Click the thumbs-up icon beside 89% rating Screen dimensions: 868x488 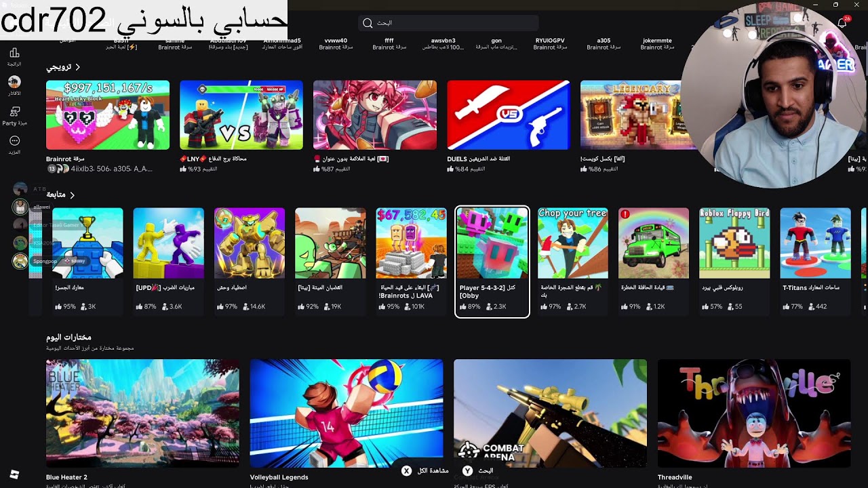pos(463,306)
